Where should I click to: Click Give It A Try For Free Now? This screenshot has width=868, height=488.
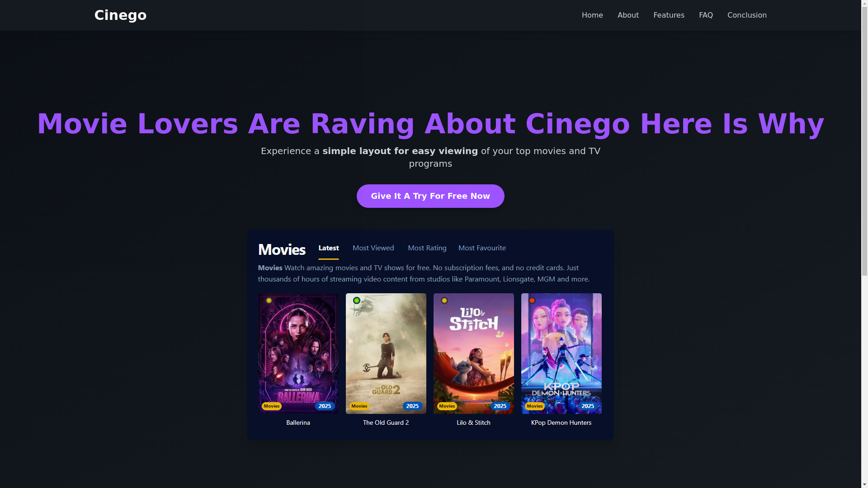(x=430, y=196)
